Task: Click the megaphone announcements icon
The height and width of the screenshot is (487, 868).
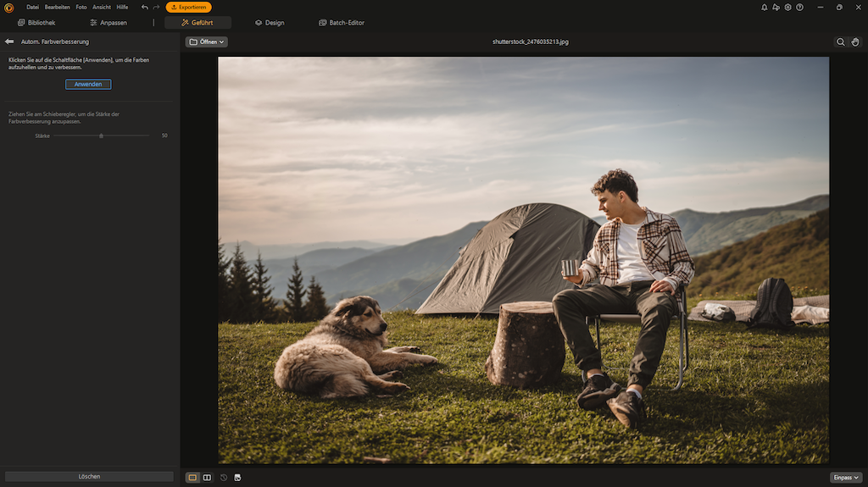Action: coord(776,7)
